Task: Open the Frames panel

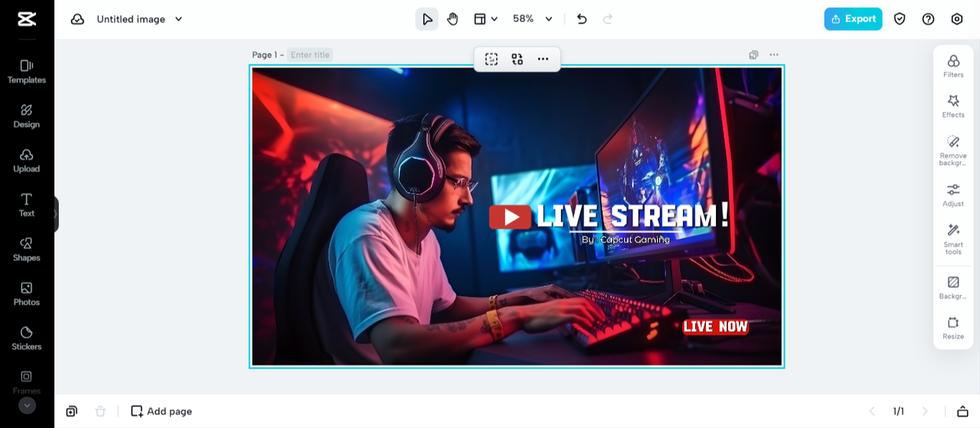Action: pyautogui.click(x=27, y=381)
